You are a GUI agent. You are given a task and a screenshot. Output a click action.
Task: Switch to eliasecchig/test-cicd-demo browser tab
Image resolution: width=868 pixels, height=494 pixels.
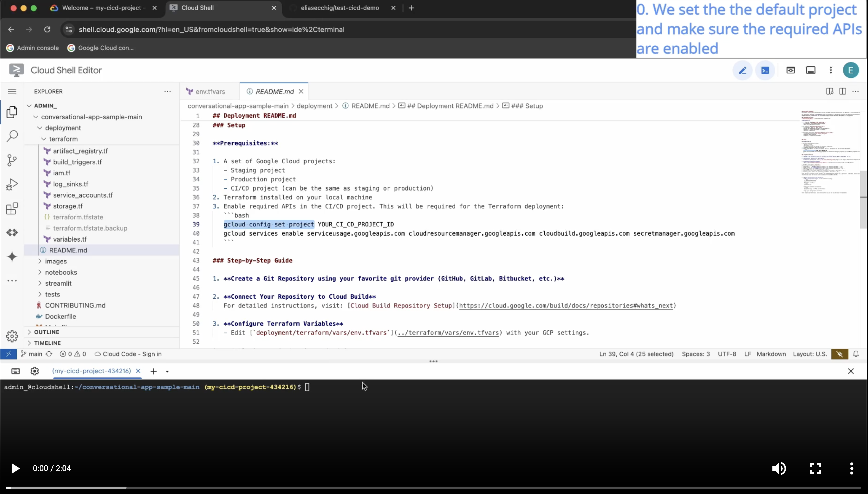(x=340, y=8)
